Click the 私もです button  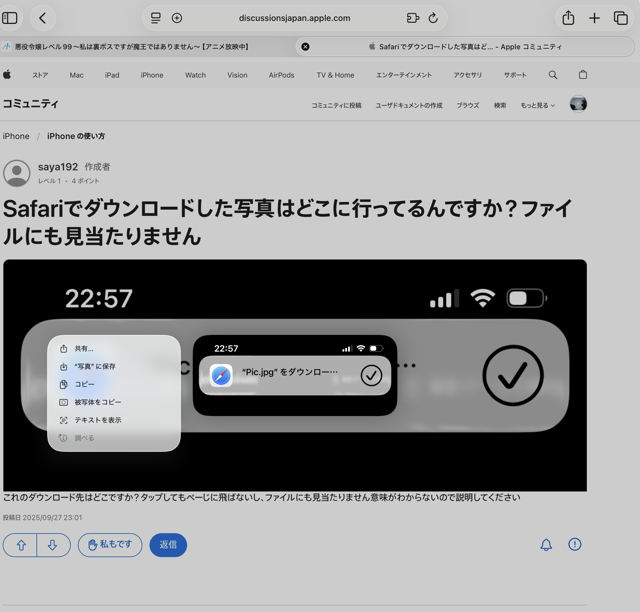(110, 545)
